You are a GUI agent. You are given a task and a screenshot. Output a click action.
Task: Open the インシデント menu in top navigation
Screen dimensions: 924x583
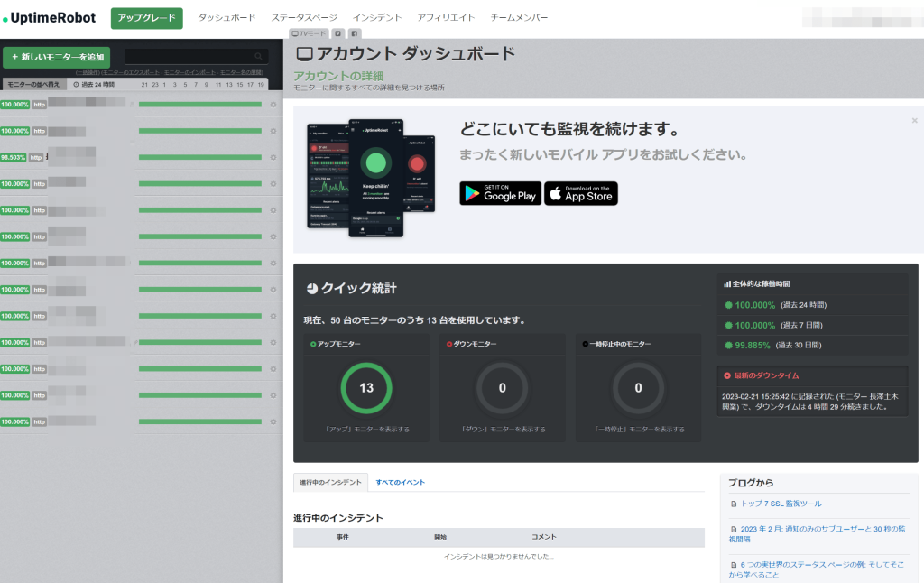(x=377, y=18)
